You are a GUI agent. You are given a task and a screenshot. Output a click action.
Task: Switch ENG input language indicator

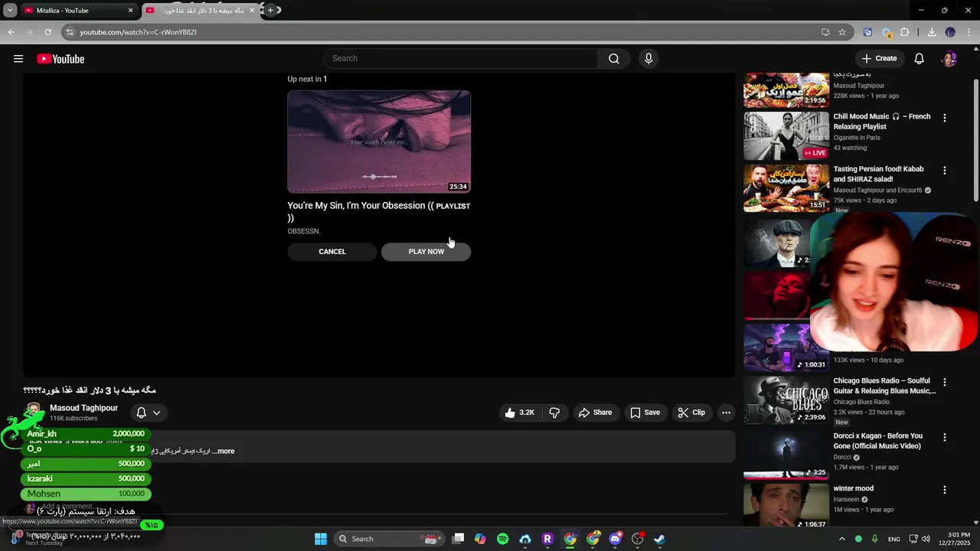pyautogui.click(x=894, y=539)
